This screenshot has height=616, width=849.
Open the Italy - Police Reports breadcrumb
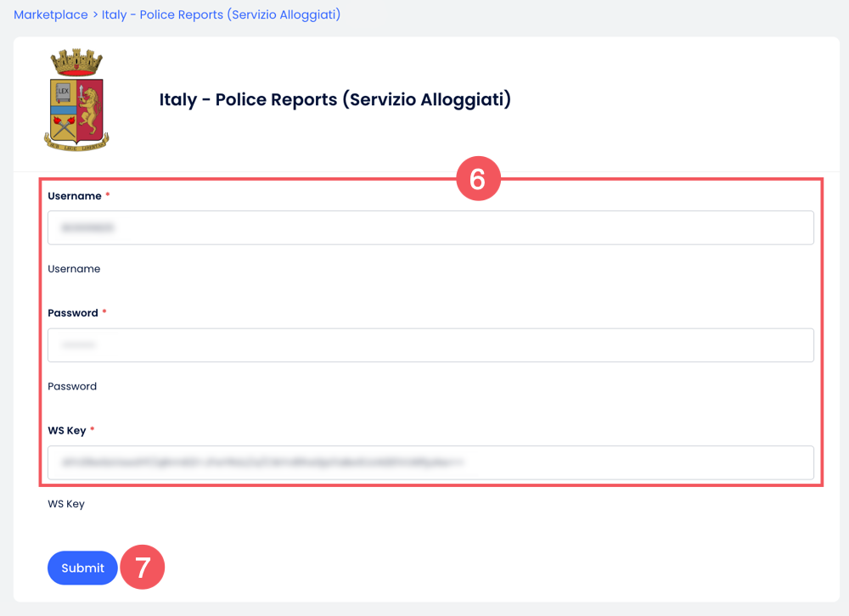tap(221, 15)
